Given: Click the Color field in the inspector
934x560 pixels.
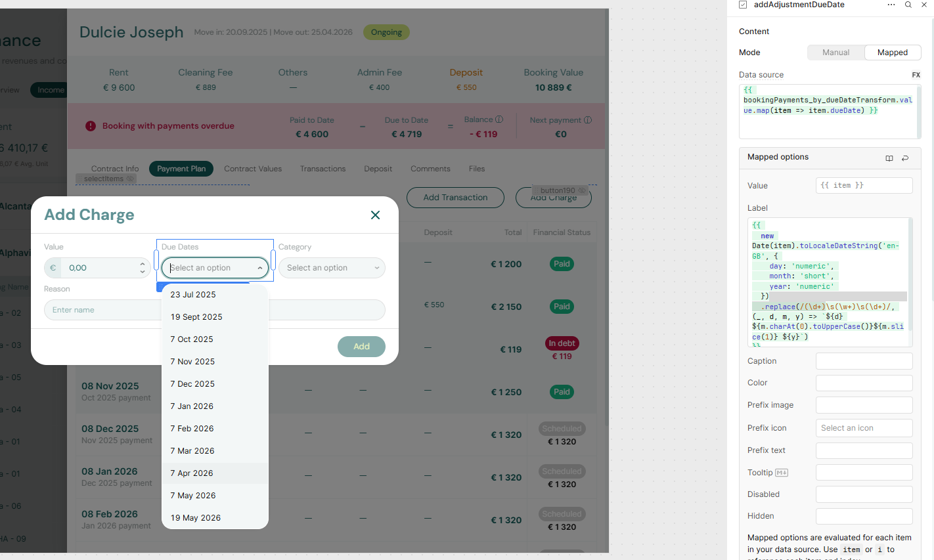Looking at the screenshot, I should [x=864, y=383].
